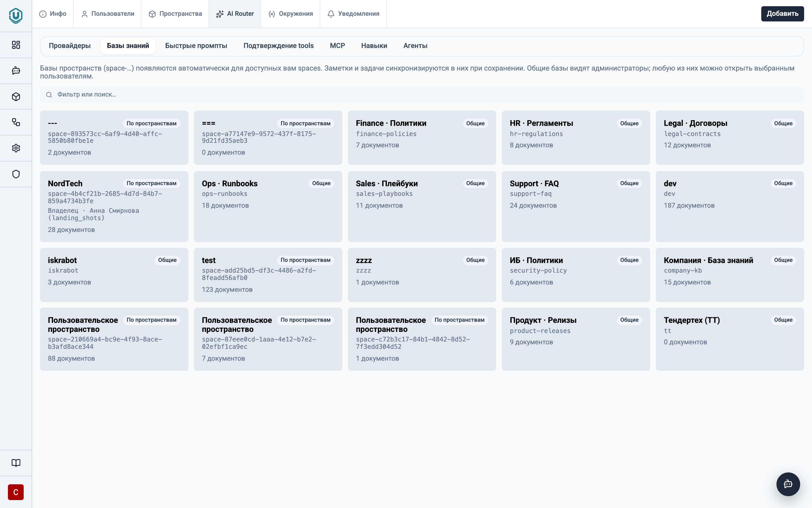Open the Legal · Договоры card
The image size is (812, 508).
[x=730, y=138]
